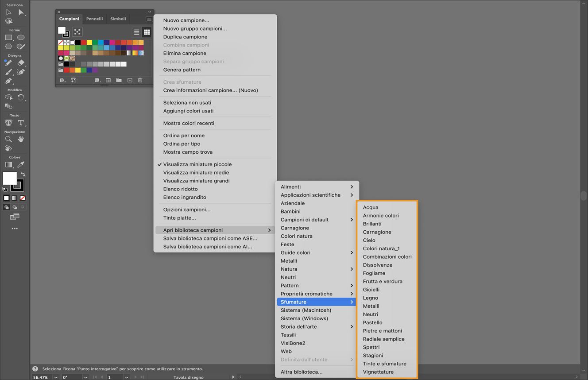Expand the Natura submenu
588x380 pixels.
[x=317, y=269]
